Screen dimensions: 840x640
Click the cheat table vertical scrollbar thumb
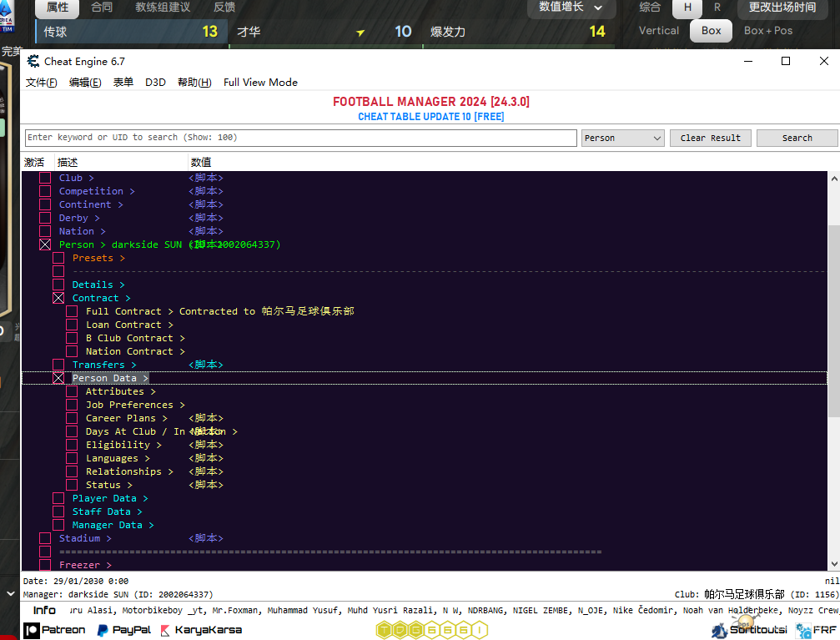coord(834,321)
